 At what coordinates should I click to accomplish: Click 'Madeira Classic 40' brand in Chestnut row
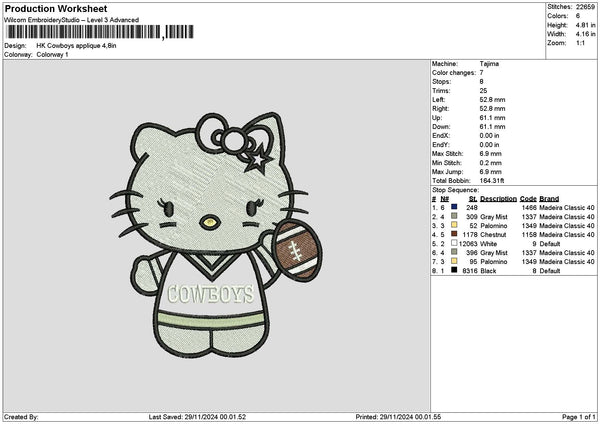tap(567, 235)
